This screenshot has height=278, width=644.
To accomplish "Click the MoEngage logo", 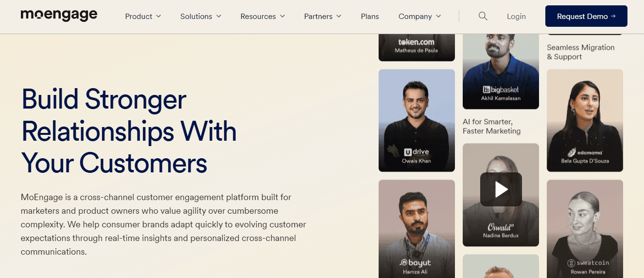I will pyautogui.click(x=59, y=15).
